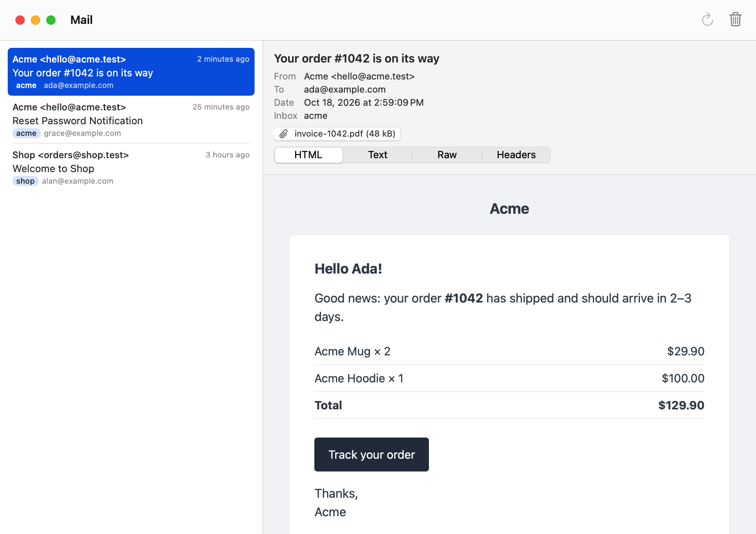756x534 pixels.
Task: Switch to the HTML view tab
Action: (308, 155)
